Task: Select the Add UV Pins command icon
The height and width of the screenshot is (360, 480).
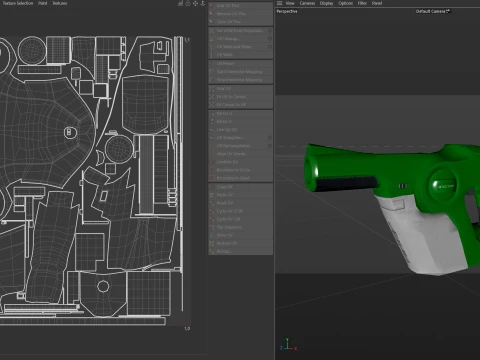Action: [x=211, y=6]
